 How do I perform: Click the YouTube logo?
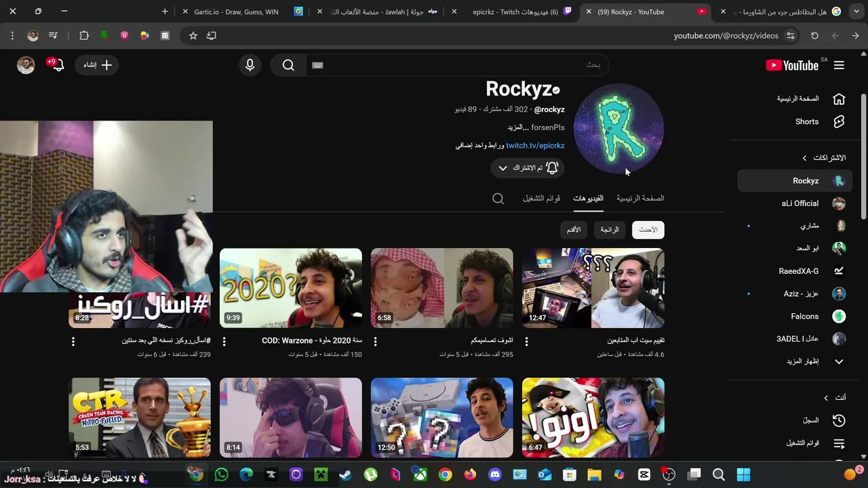[x=792, y=65]
